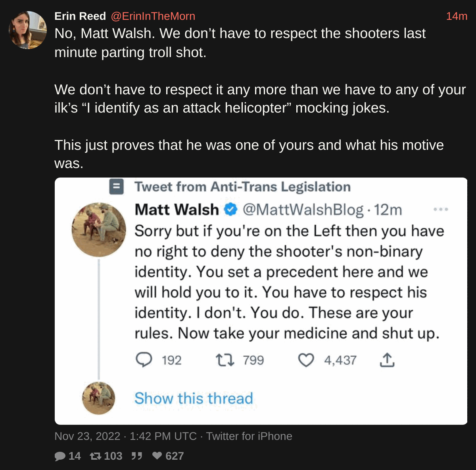Screen dimensions: 476x470
Task: Click the embedded heart icon showing 4,437
Action: click(306, 360)
